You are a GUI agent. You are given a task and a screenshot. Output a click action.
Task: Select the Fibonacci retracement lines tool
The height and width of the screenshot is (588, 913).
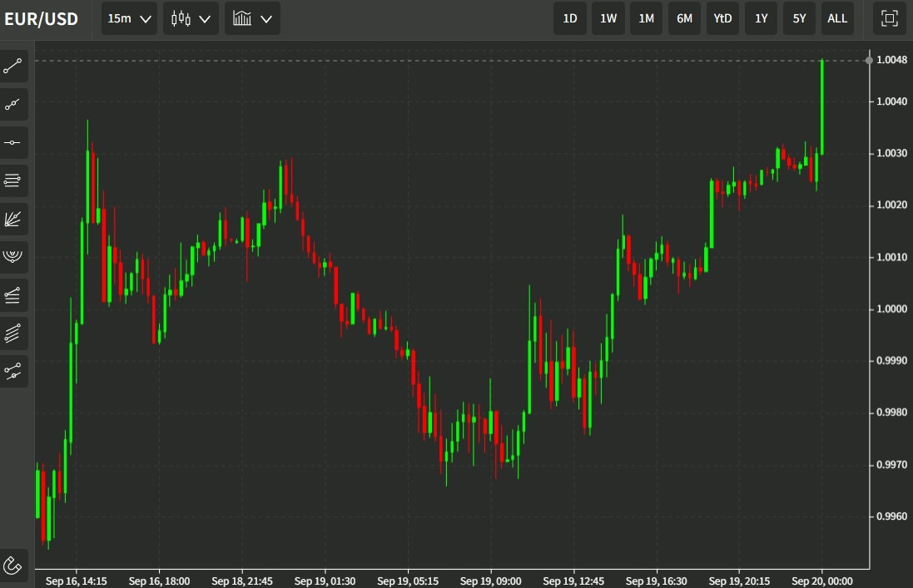12,180
